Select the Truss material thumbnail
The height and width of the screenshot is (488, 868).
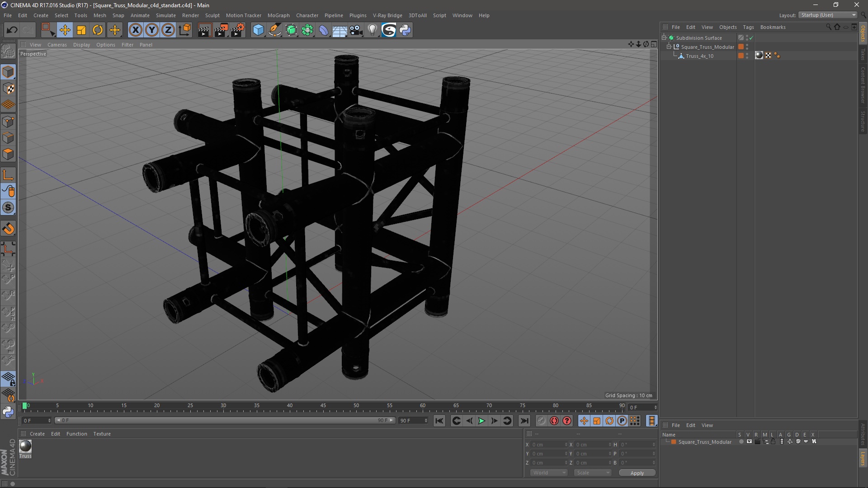tap(25, 446)
